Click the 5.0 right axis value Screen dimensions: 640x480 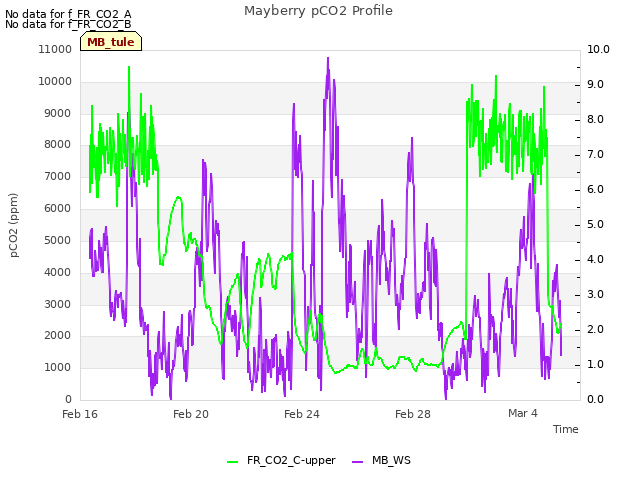(596, 225)
